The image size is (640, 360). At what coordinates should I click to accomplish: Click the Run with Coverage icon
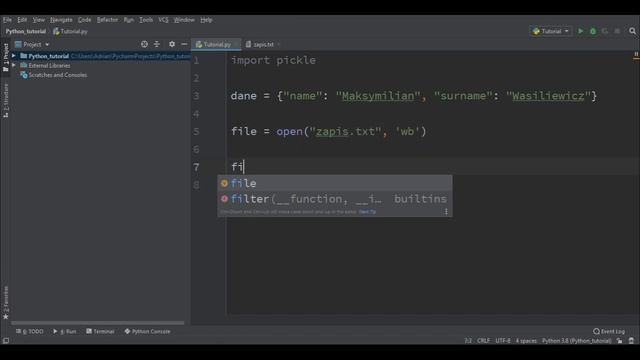605,31
